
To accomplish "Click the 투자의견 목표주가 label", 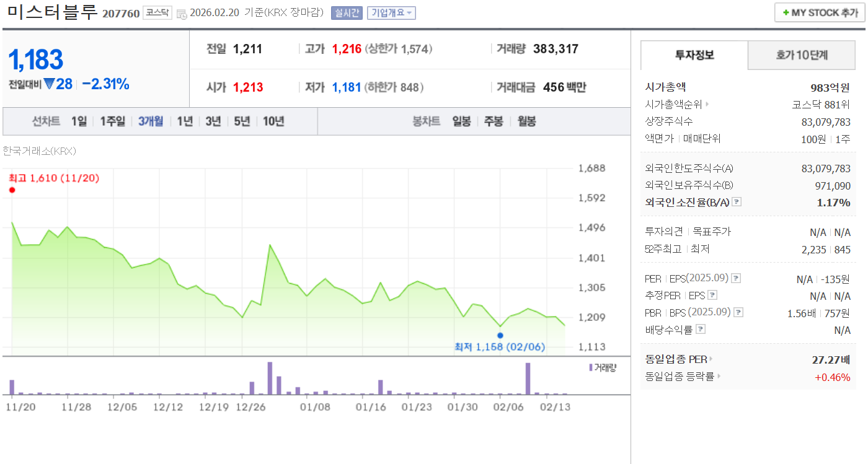I will tap(688, 232).
